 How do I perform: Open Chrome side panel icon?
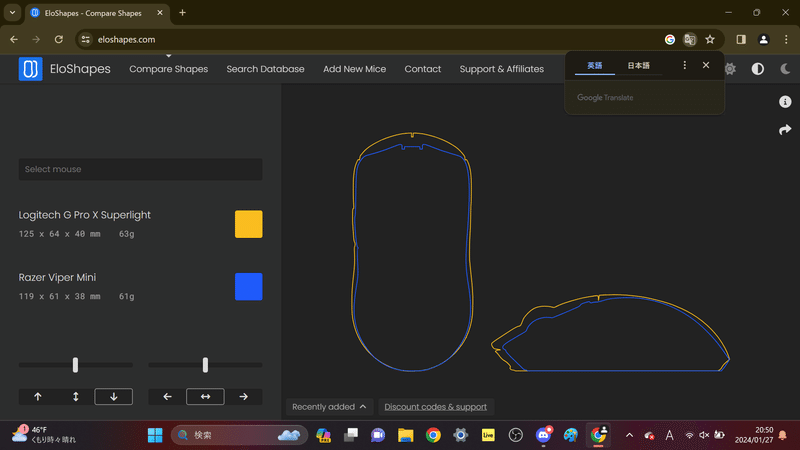point(741,39)
